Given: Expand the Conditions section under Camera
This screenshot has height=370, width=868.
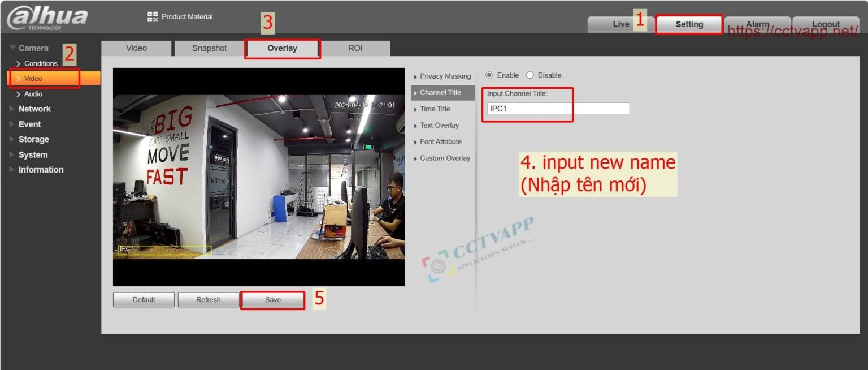Looking at the screenshot, I should (41, 63).
